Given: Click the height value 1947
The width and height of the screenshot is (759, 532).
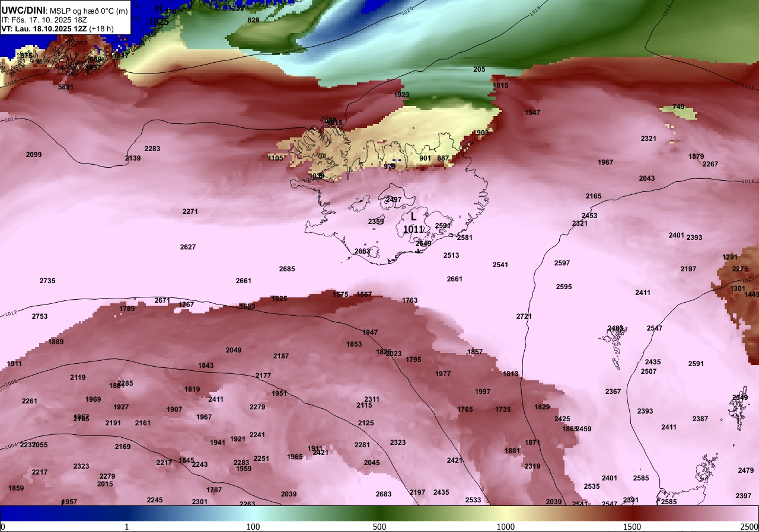Looking at the screenshot, I should pos(370,332).
